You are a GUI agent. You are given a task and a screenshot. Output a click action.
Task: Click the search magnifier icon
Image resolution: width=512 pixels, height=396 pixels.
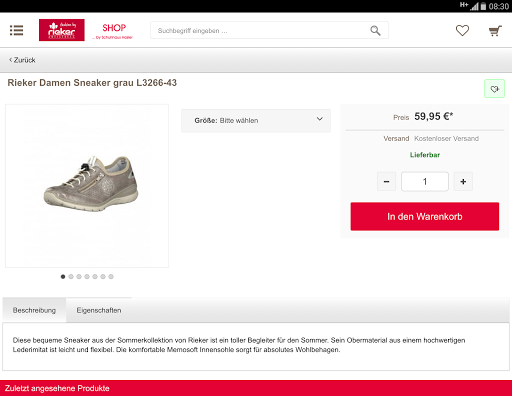tap(375, 31)
